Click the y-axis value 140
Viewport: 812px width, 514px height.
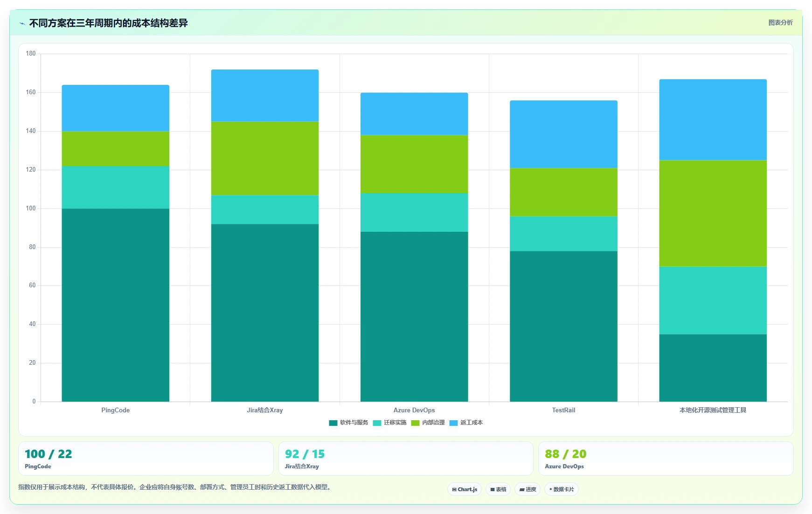(31, 131)
